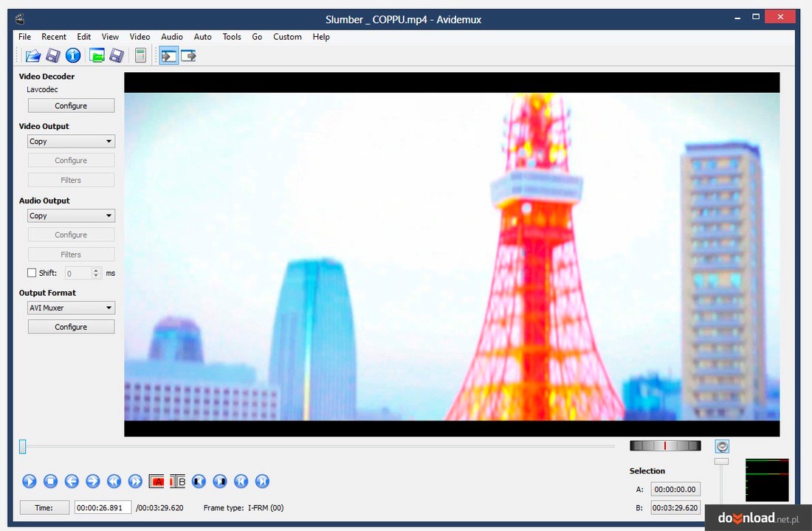The image size is (812, 531).
Task: Expand the Audio Output codec dropdown
Action: coord(71,216)
